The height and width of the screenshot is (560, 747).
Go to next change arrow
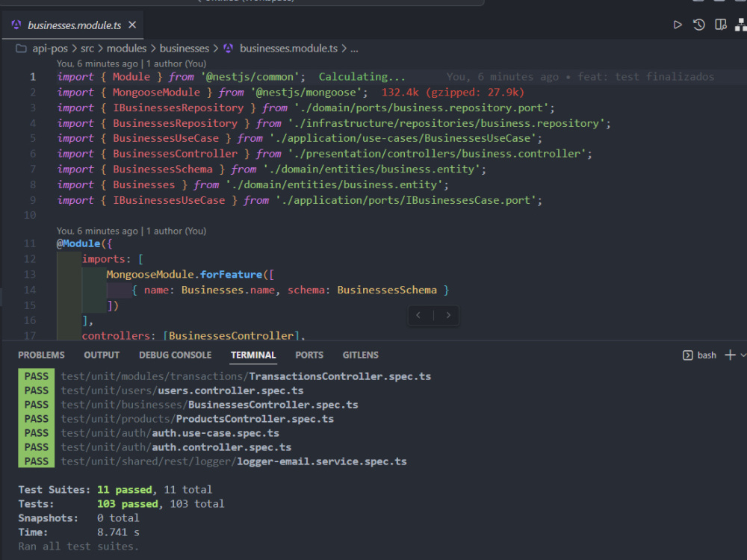tap(448, 315)
